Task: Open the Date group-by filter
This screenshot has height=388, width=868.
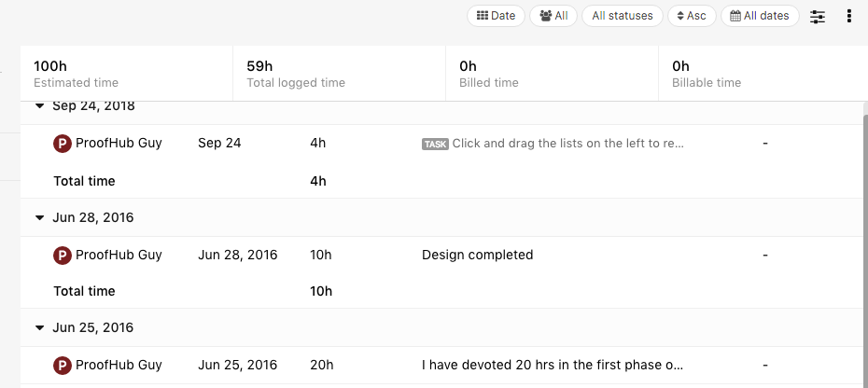Action: click(x=496, y=16)
